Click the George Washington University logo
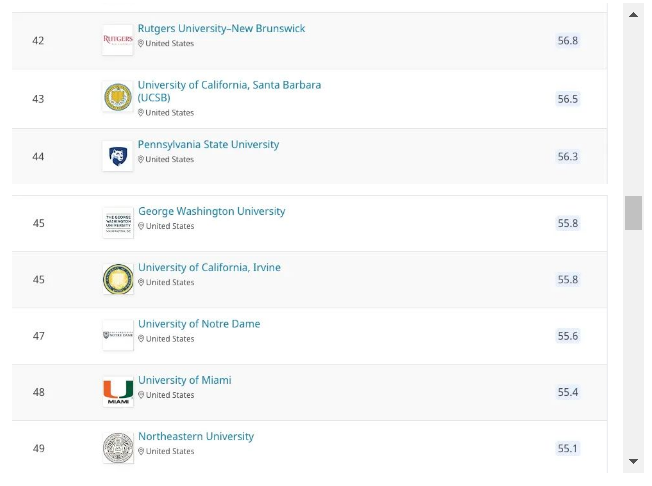 [118, 223]
